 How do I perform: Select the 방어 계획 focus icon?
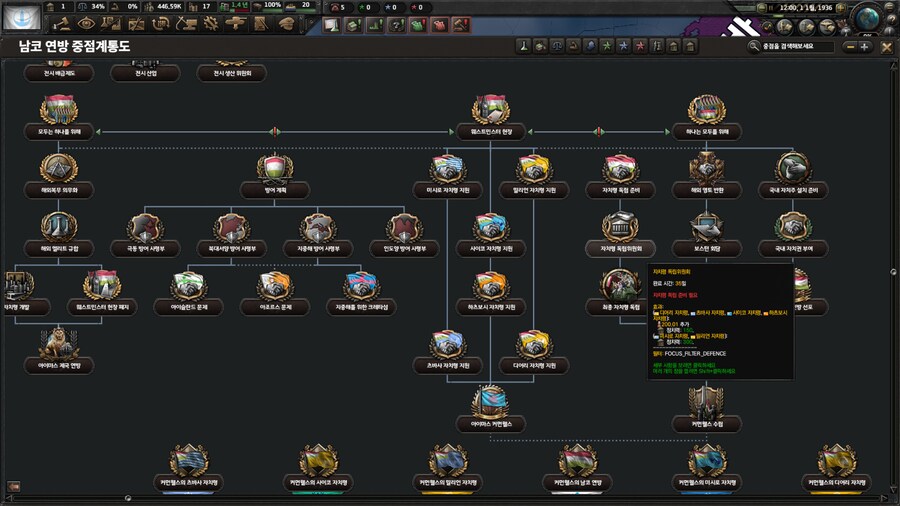tap(273, 167)
